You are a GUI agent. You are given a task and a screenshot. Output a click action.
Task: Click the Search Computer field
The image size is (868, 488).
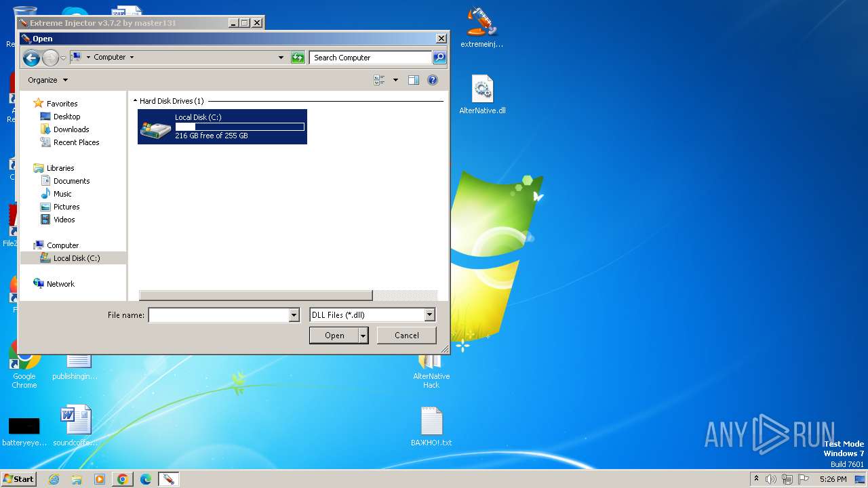point(370,58)
